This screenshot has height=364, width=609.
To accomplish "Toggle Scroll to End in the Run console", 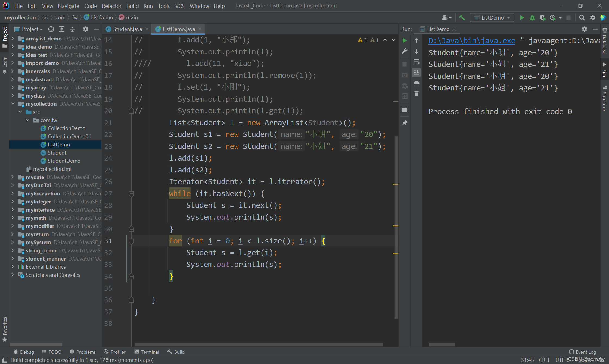I will coord(416,73).
